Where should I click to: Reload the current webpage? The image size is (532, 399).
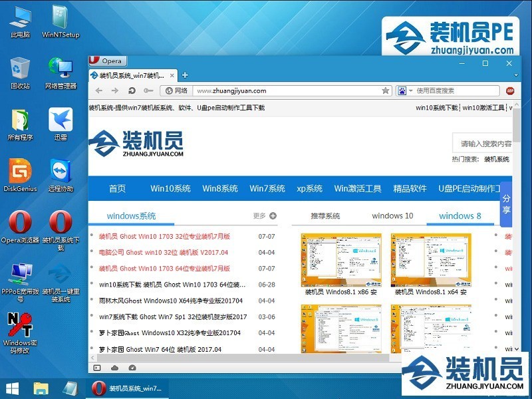[x=132, y=89]
